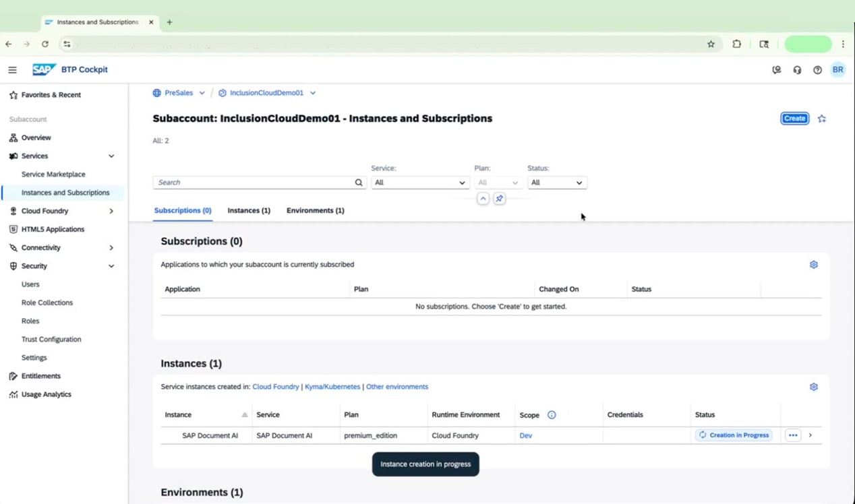Open actions menu for SAP Document AI instance
The image size is (855, 504).
click(793, 435)
